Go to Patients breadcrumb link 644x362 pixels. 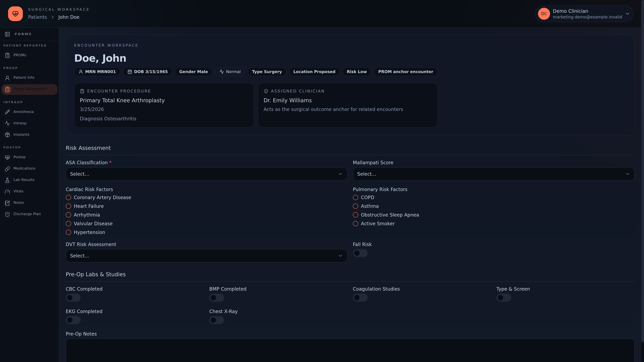(x=38, y=17)
